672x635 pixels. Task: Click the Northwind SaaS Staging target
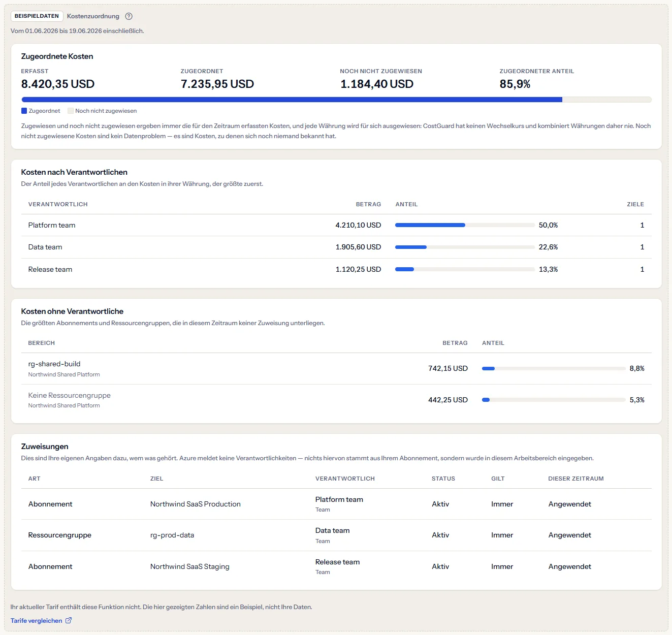click(190, 566)
